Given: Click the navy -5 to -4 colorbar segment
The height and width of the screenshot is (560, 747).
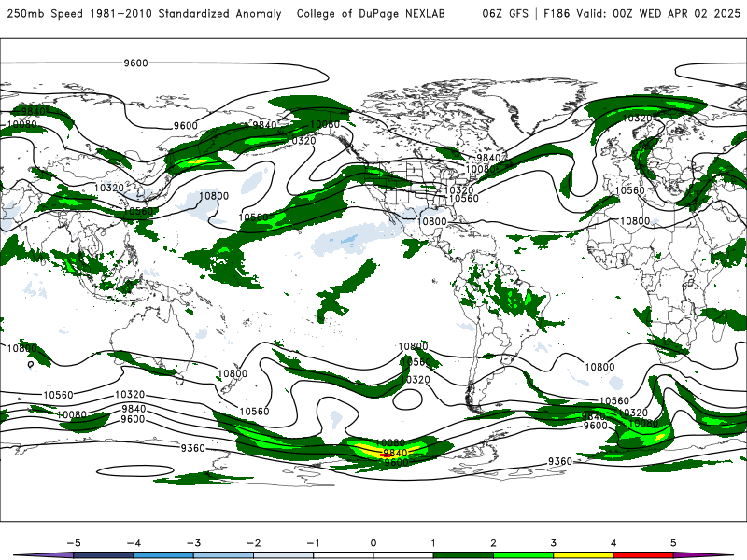Looking at the screenshot, I should (104, 555).
